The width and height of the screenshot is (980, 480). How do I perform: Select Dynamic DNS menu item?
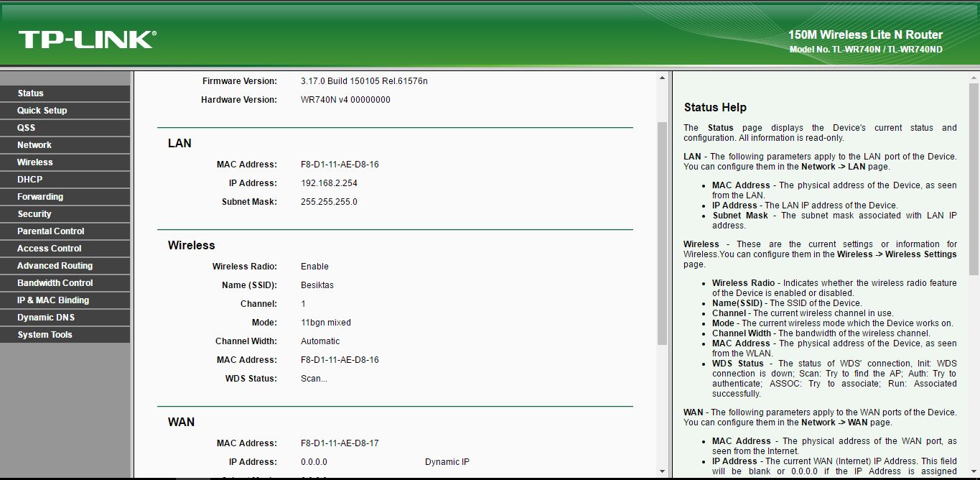(65, 318)
